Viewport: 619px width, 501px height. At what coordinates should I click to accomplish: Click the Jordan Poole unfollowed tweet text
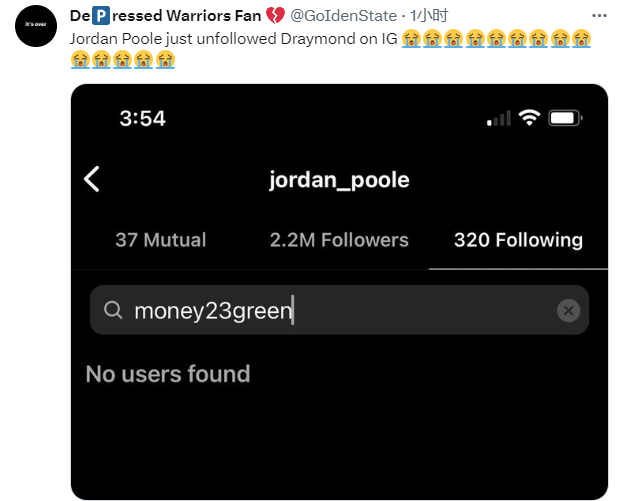[x=234, y=37]
